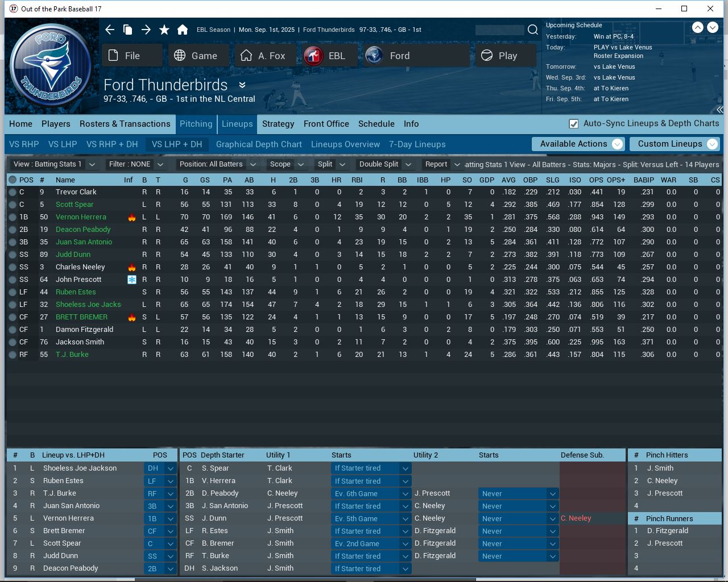Click the search magnifier icon
The width and height of the screenshot is (728, 582).
click(x=533, y=30)
